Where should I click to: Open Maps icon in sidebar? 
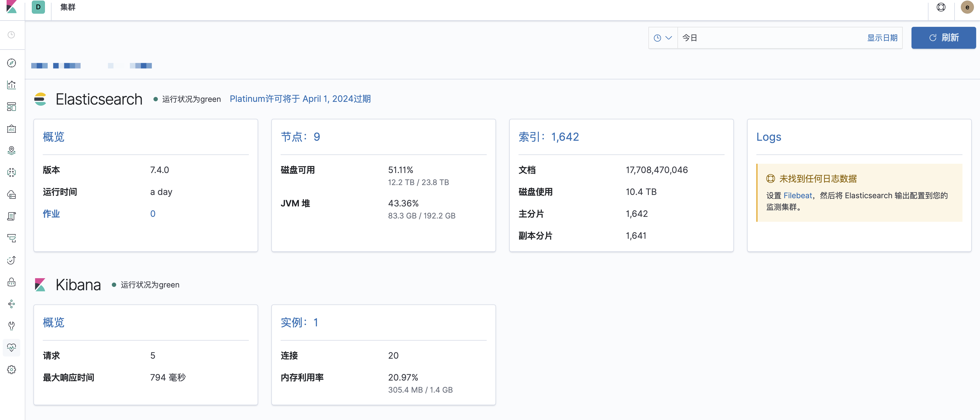(x=12, y=151)
